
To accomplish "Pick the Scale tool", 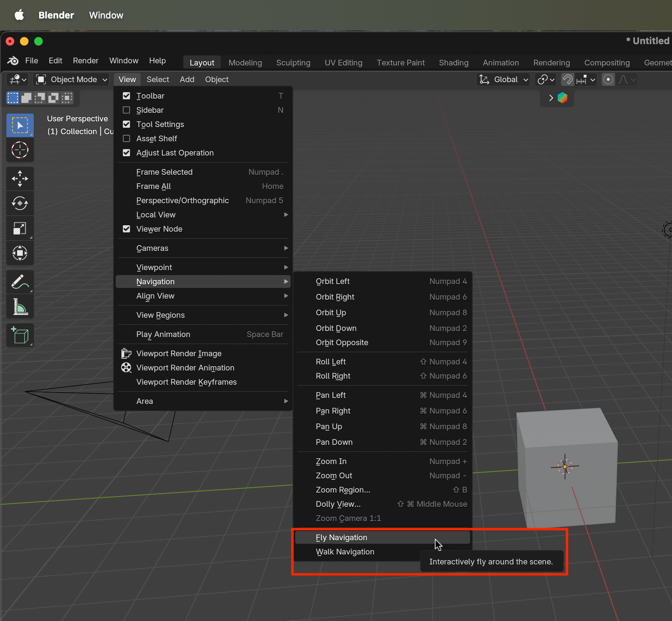I will [x=20, y=228].
